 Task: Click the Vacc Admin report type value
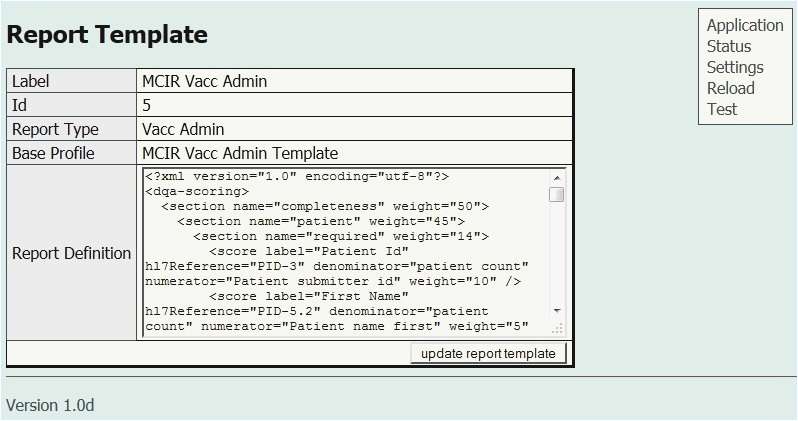(x=183, y=129)
